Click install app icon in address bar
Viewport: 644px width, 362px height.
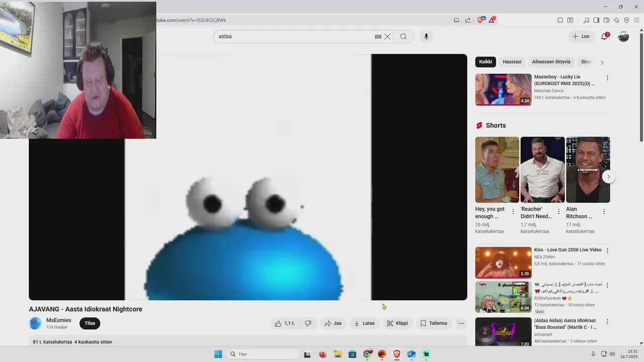pyautogui.click(x=457, y=20)
